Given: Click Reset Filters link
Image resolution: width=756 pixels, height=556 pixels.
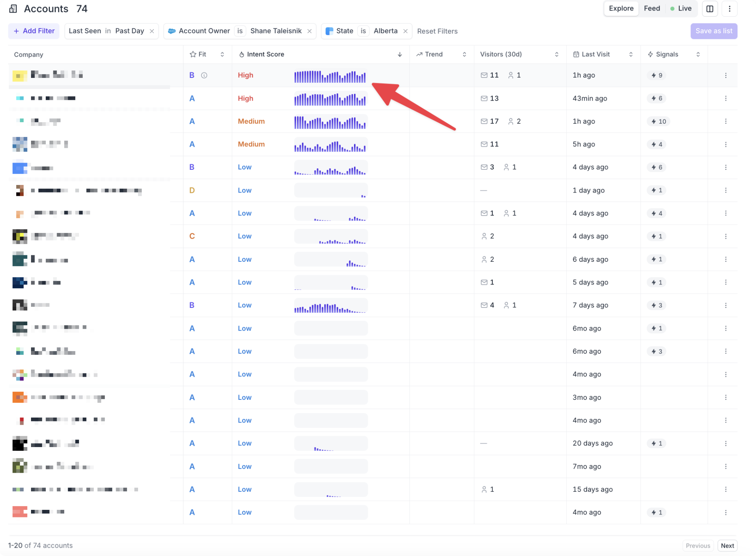Looking at the screenshot, I should pos(437,31).
